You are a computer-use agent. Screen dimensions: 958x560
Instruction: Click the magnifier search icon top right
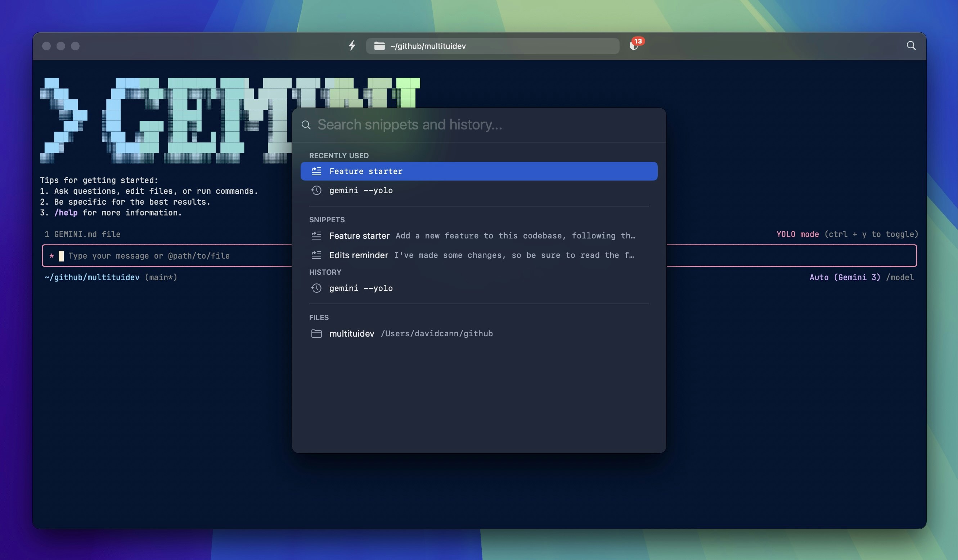click(x=911, y=46)
